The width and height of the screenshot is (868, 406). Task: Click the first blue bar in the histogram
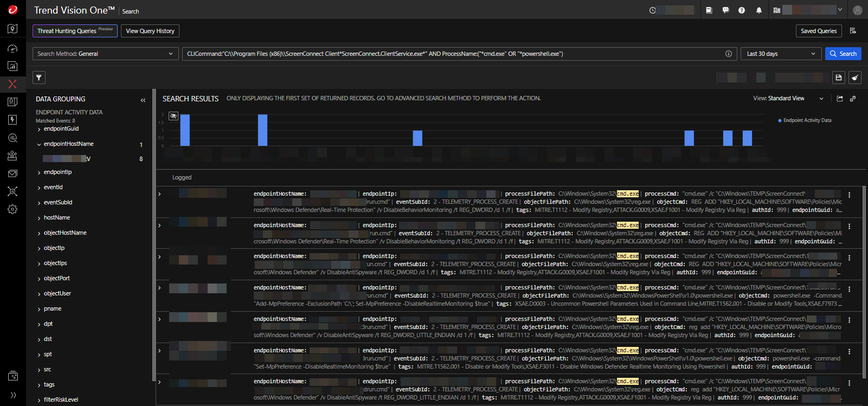[x=185, y=130]
